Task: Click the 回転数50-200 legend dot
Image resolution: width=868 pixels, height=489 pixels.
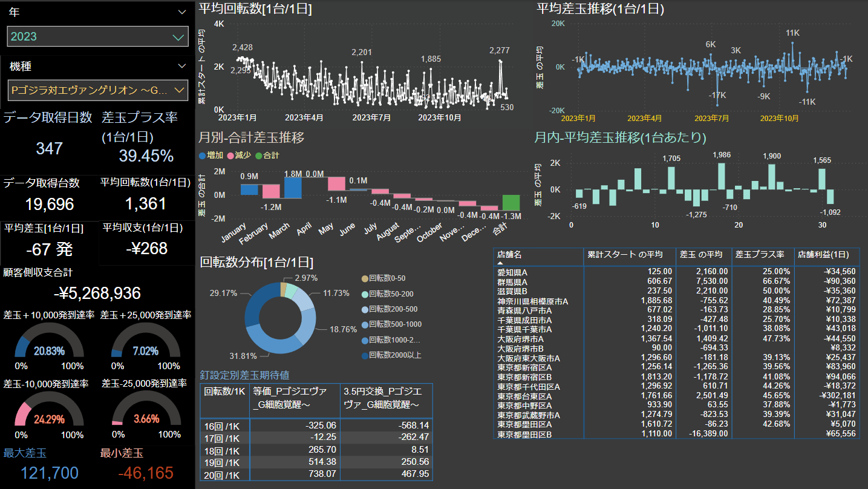Action: click(x=364, y=294)
